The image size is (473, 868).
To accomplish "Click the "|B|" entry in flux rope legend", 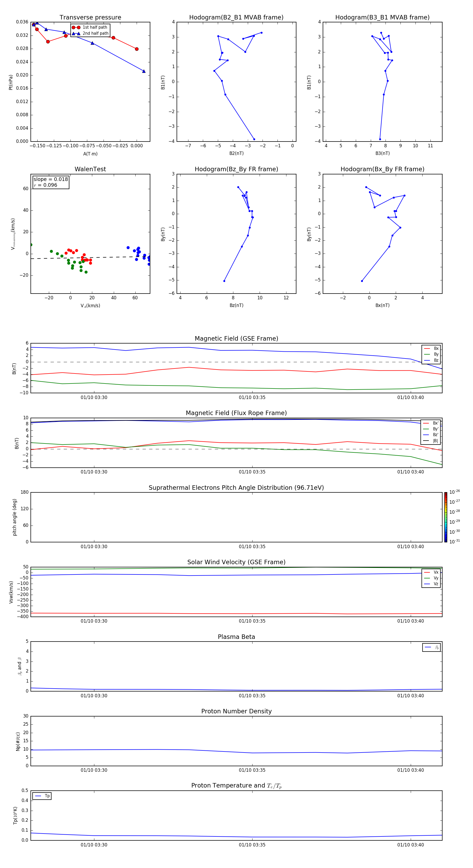I will tap(431, 441).
